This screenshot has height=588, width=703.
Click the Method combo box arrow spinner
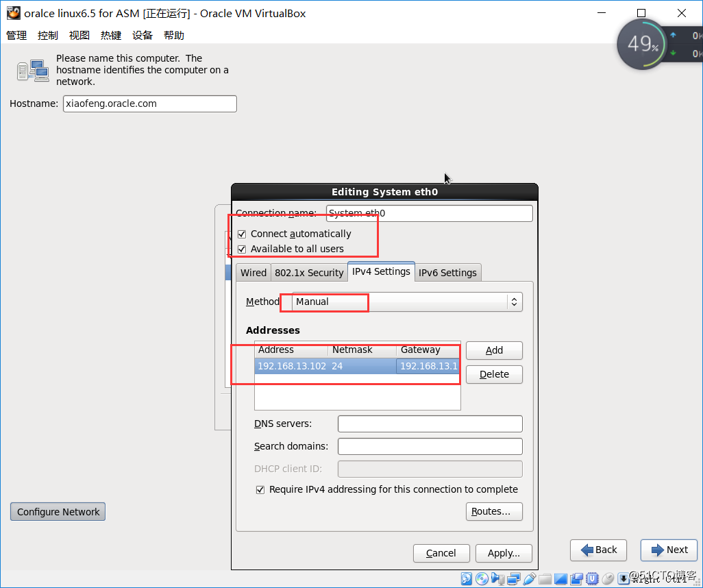[x=515, y=302]
